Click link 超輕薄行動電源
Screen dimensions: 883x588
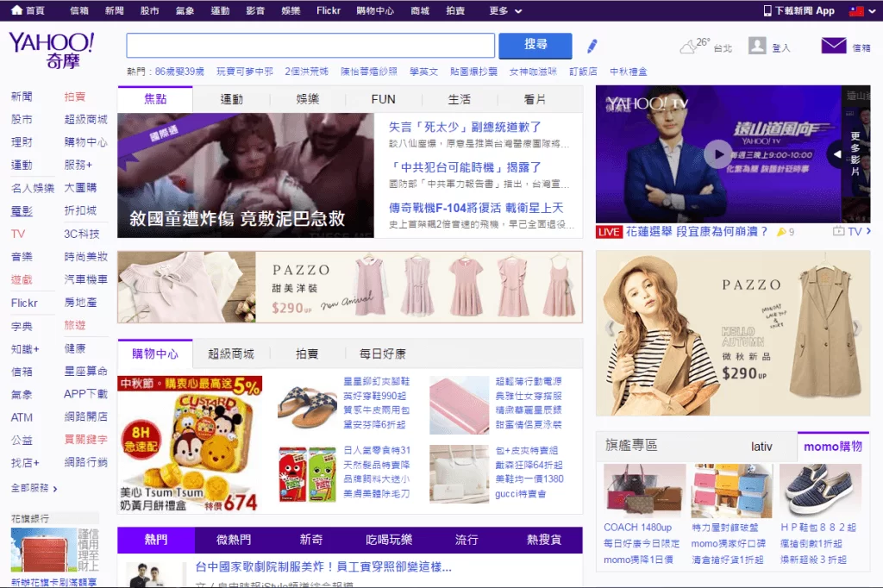click(529, 381)
